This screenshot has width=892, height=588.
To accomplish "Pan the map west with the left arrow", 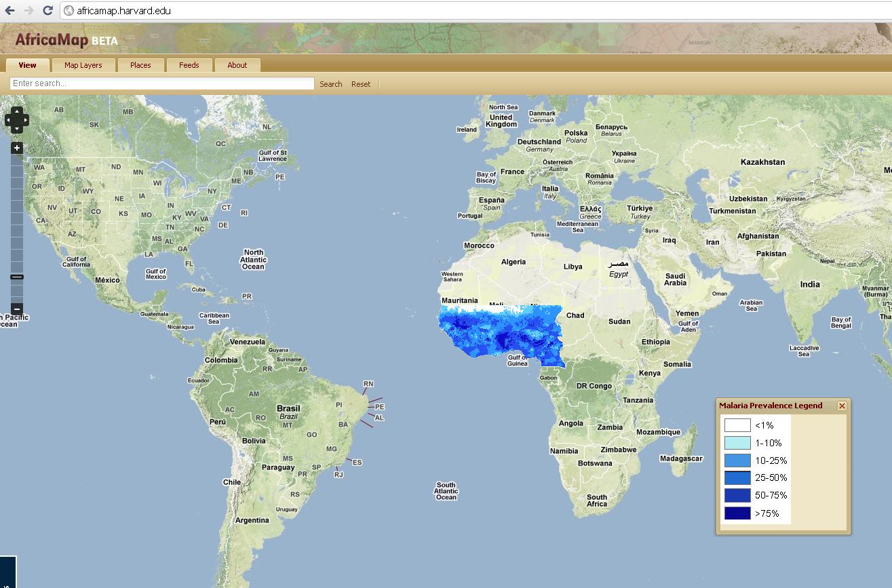I will [8, 121].
